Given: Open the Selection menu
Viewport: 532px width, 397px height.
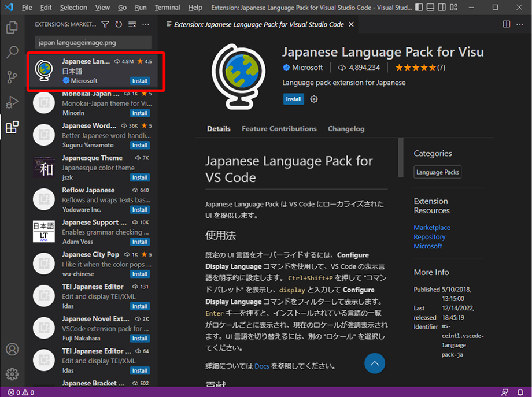Looking at the screenshot, I should (x=73, y=8).
